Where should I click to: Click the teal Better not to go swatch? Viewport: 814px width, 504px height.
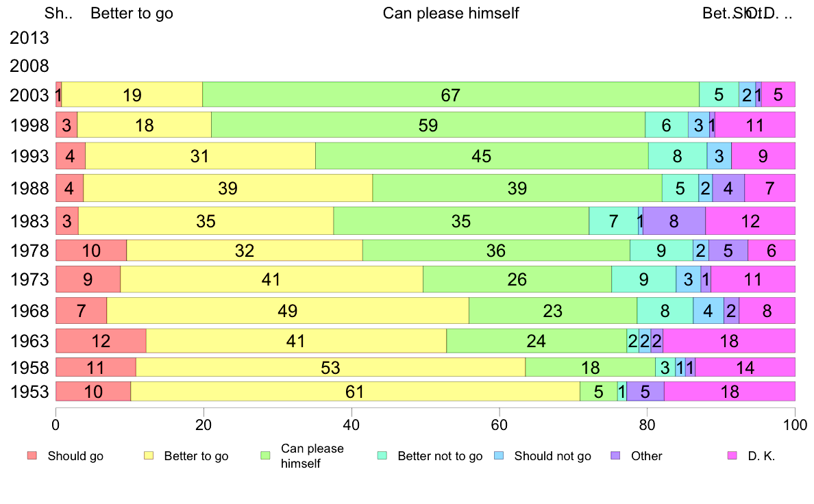(x=382, y=456)
